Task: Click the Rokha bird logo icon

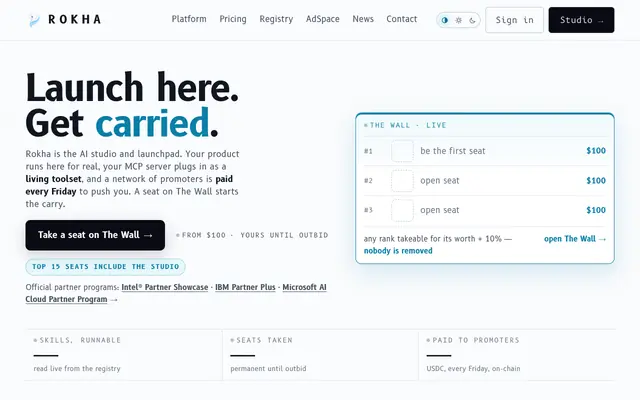Action: (35, 20)
